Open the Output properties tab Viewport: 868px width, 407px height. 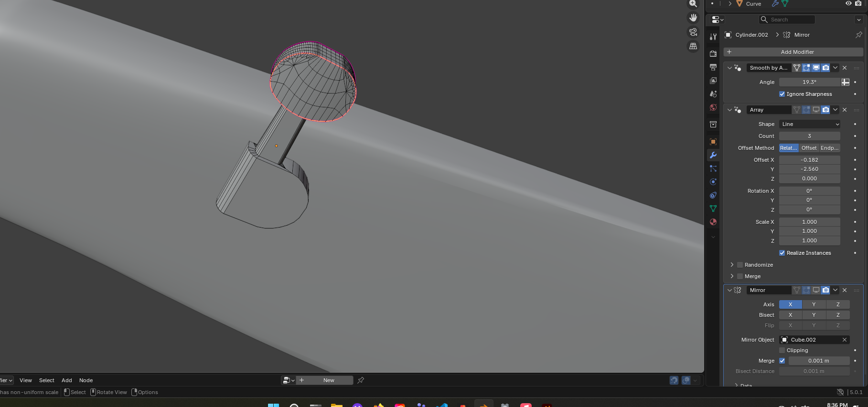coord(713,67)
